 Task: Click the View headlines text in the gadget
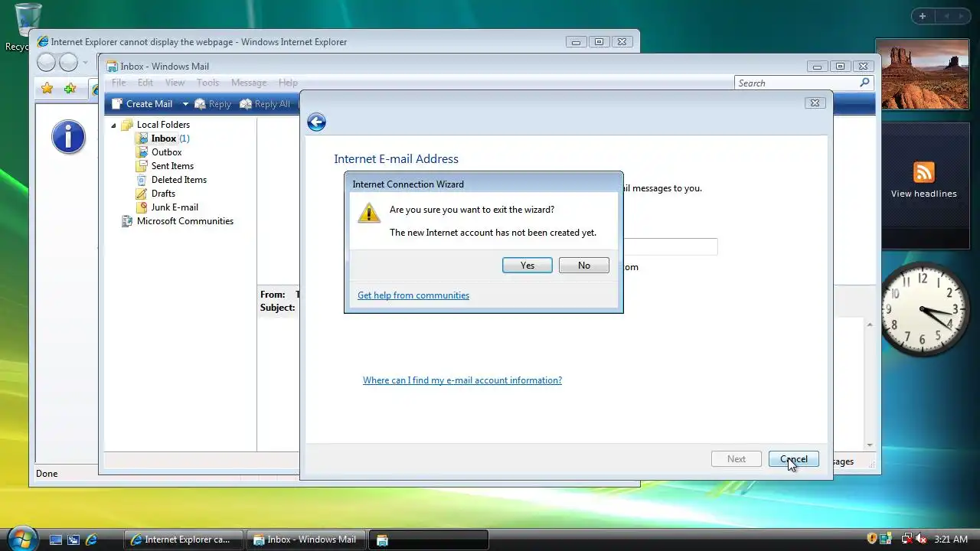tap(924, 194)
